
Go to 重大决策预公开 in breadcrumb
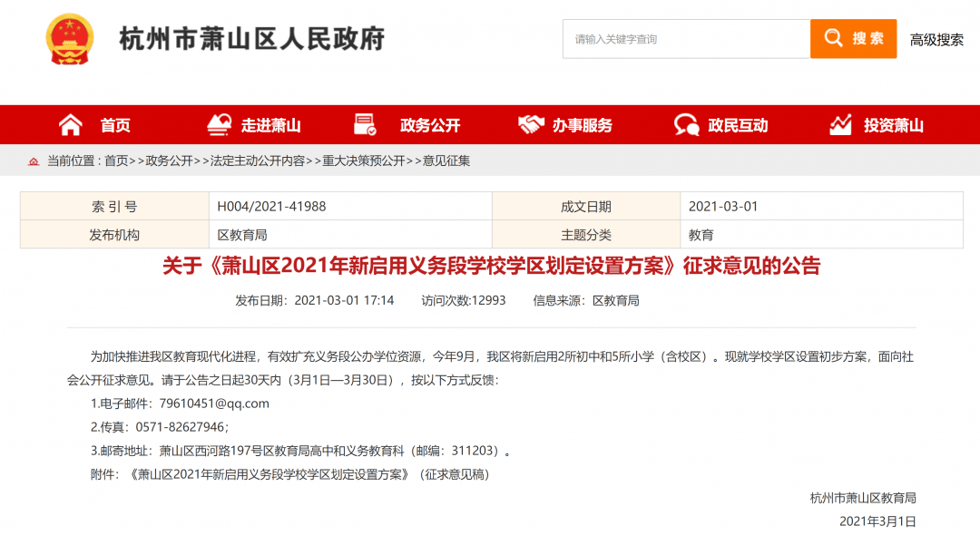[x=364, y=161]
